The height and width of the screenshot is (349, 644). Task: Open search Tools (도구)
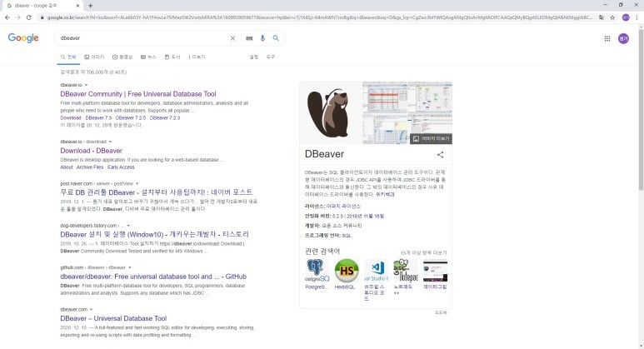(x=271, y=57)
